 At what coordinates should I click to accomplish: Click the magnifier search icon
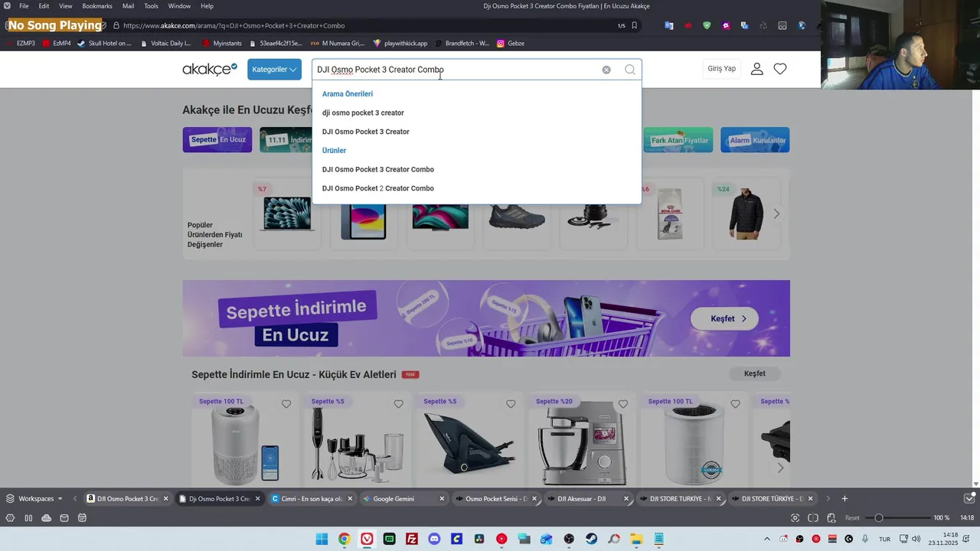coord(629,70)
